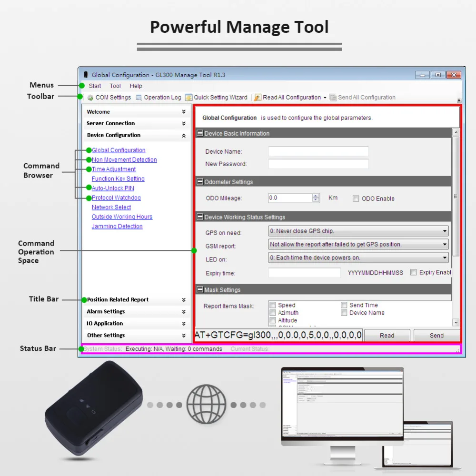Viewport: 476px width, 476px height.
Task: Enable the ODO Enable checkbox
Action: pos(356,198)
